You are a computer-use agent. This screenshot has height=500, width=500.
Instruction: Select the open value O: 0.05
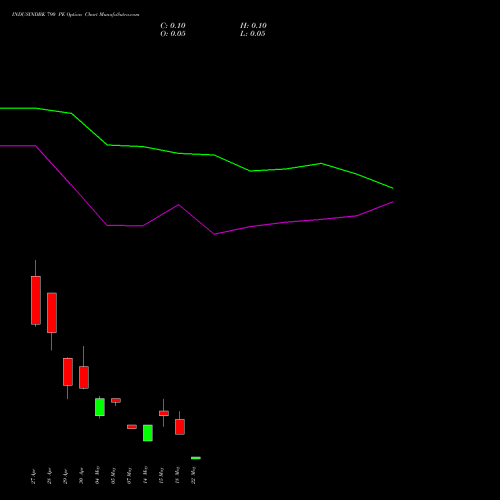coord(173,34)
